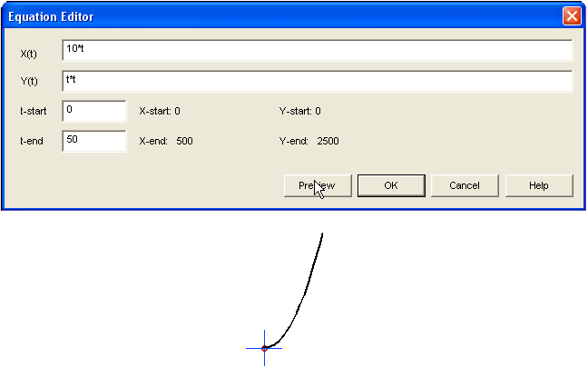Click the Equation Editor title bar
This screenshot has height=368, width=588.
point(272,16)
